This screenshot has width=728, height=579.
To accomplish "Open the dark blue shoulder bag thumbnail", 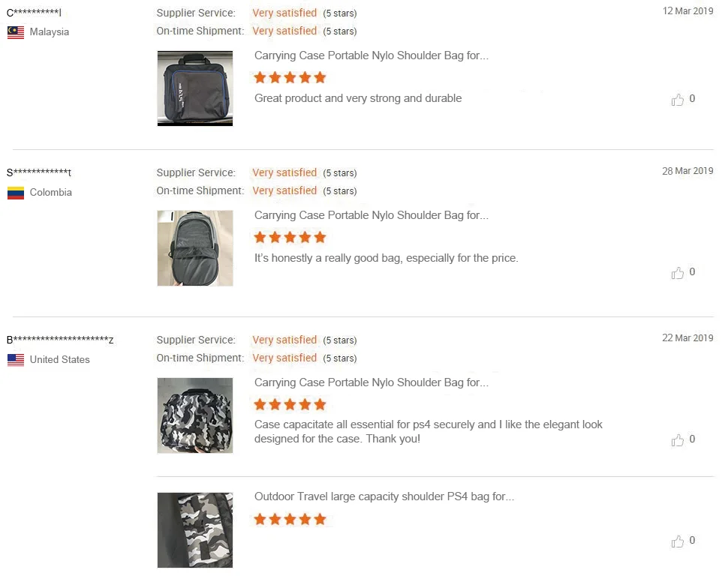I will tap(195, 88).
